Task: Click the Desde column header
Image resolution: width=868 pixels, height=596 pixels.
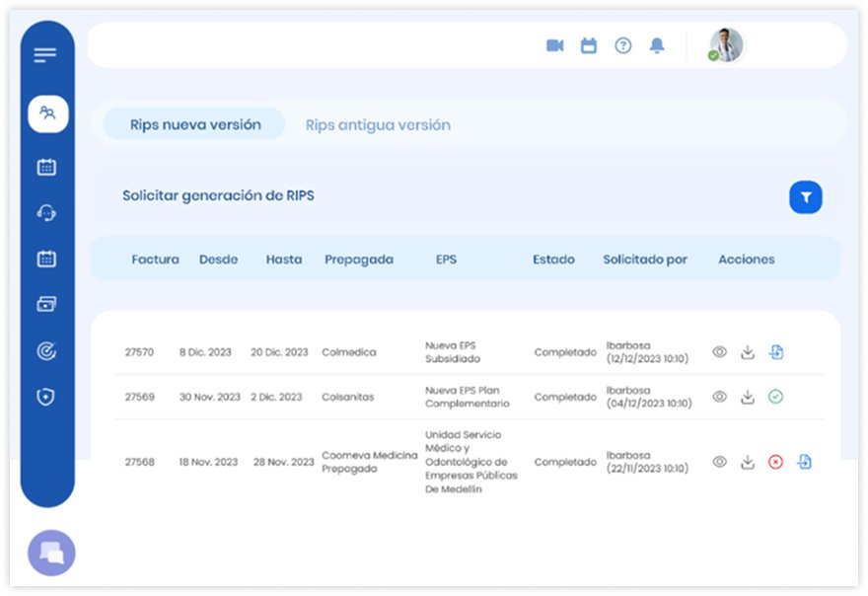Action: (x=218, y=260)
